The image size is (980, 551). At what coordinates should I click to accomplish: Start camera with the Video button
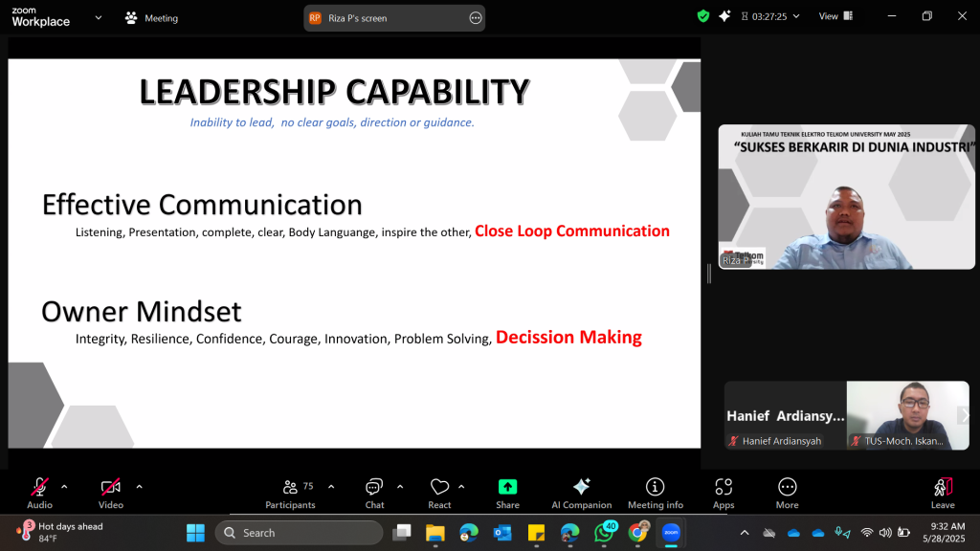[111, 493]
